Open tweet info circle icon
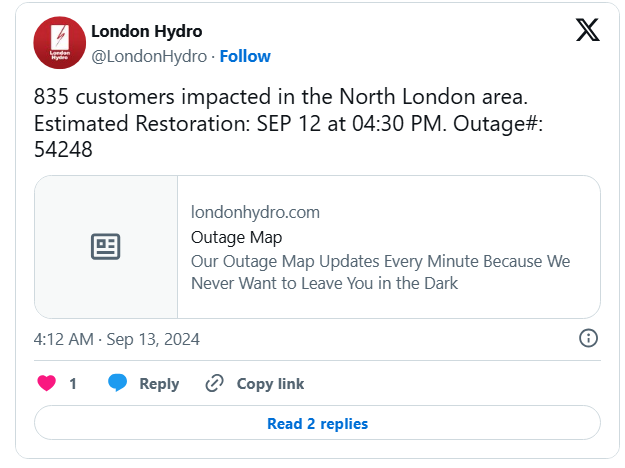625x468 pixels. tap(588, 338)
